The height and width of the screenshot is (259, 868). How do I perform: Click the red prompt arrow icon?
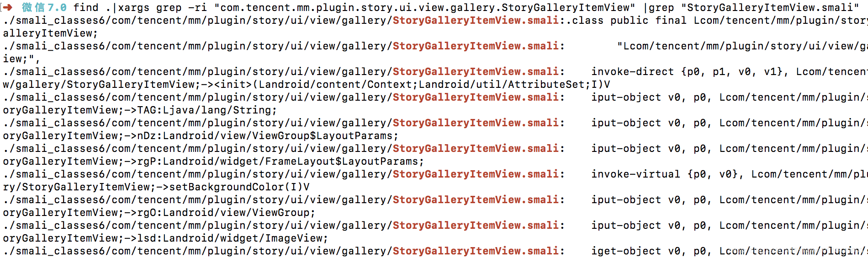7,7
